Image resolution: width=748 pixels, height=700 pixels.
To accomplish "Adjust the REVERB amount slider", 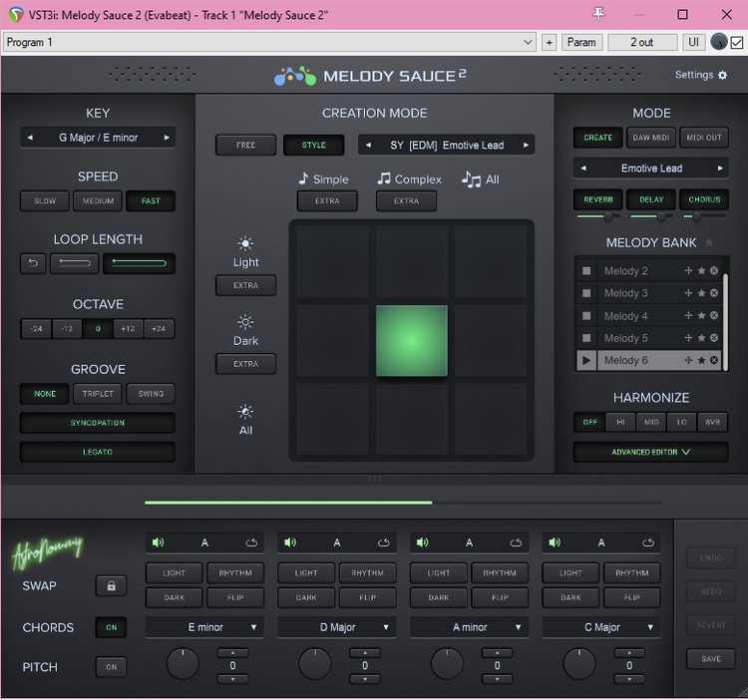I will click(x=598, y=216).
